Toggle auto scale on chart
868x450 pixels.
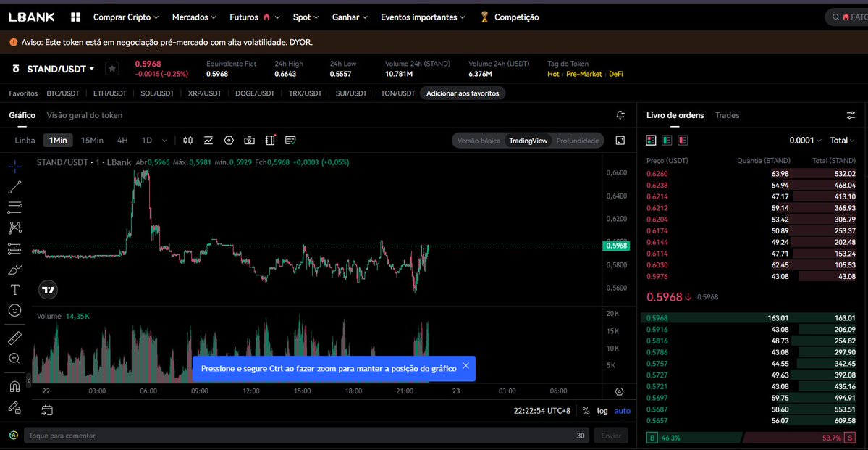[622, 411]
